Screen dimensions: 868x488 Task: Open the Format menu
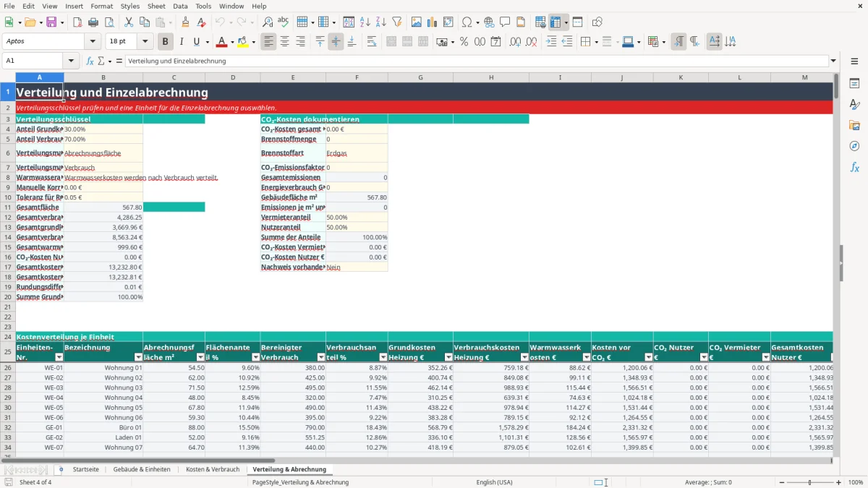tap(101, 6)
